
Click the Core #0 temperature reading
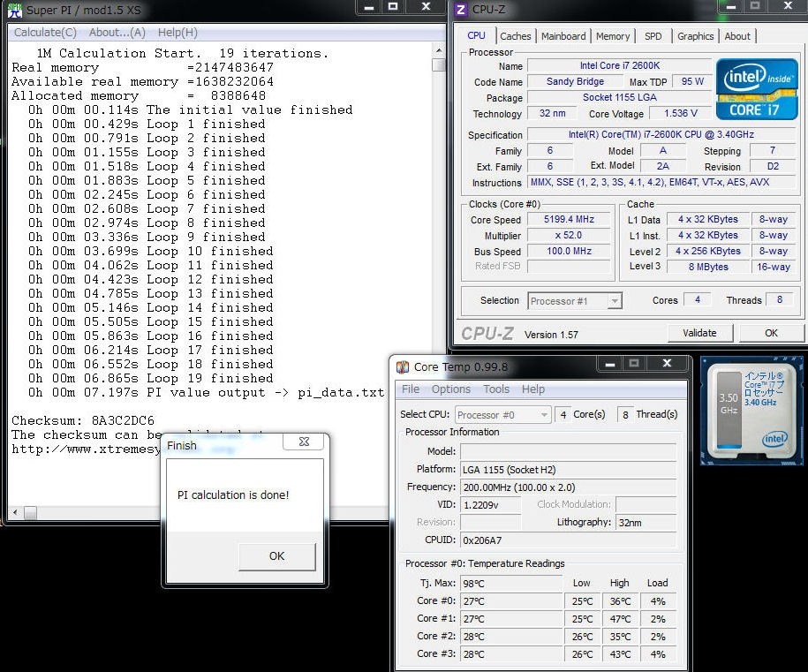pyautogui.click(x=510, y=600)
